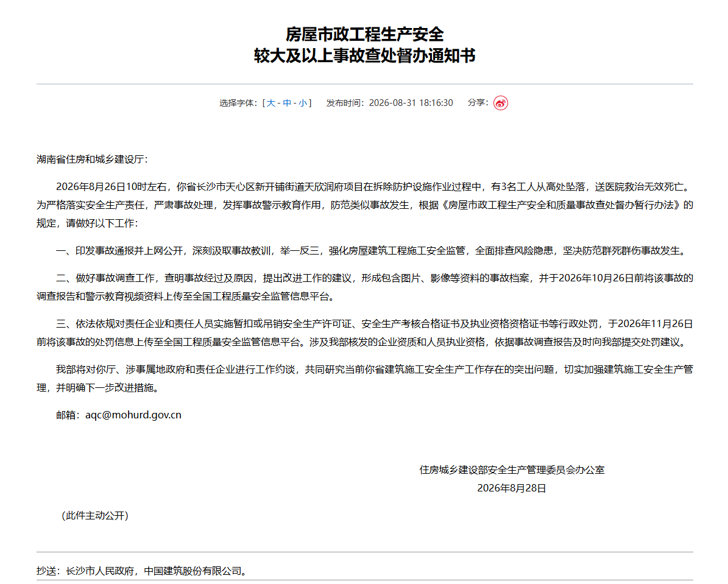Click the paragraph starting 三、依法依规对责任企业
This screenshot has height=584, width=728.
[x=365, y=333]
